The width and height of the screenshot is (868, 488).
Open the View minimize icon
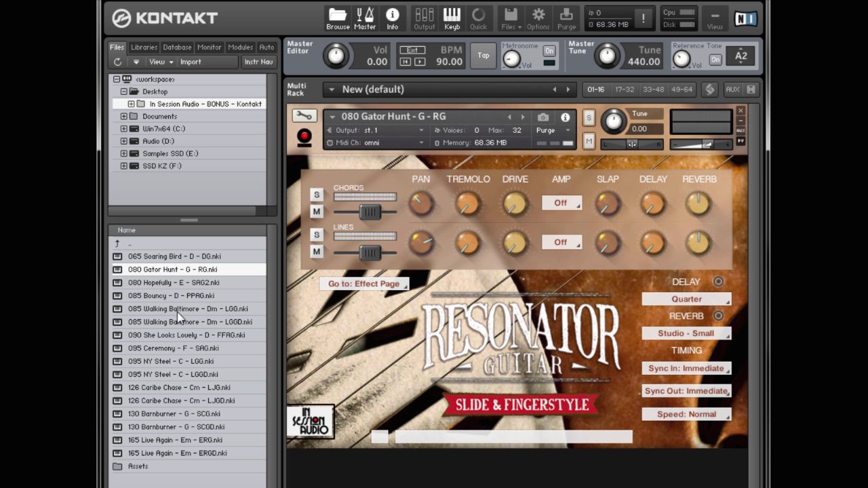pos(715,18)
